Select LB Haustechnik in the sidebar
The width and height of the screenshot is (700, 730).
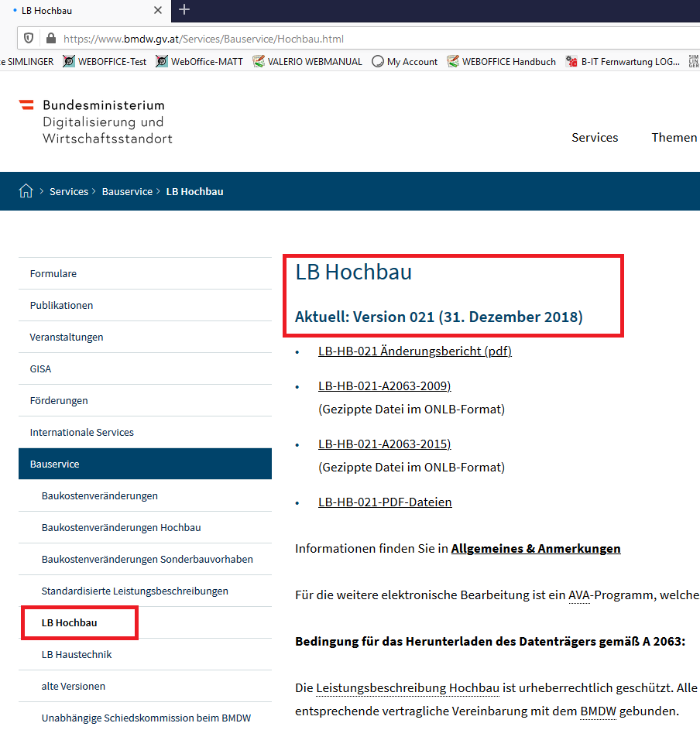pyautogui.click(x=77, y=655)
